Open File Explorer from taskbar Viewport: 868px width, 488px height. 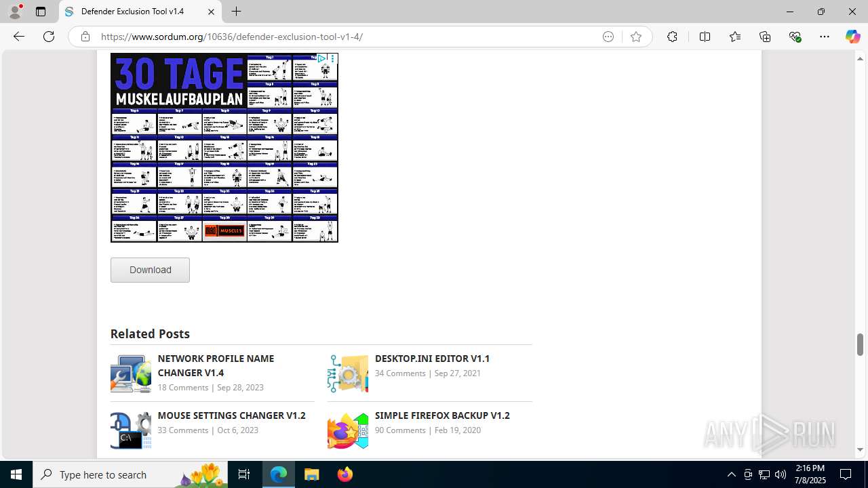click(312, 474)
